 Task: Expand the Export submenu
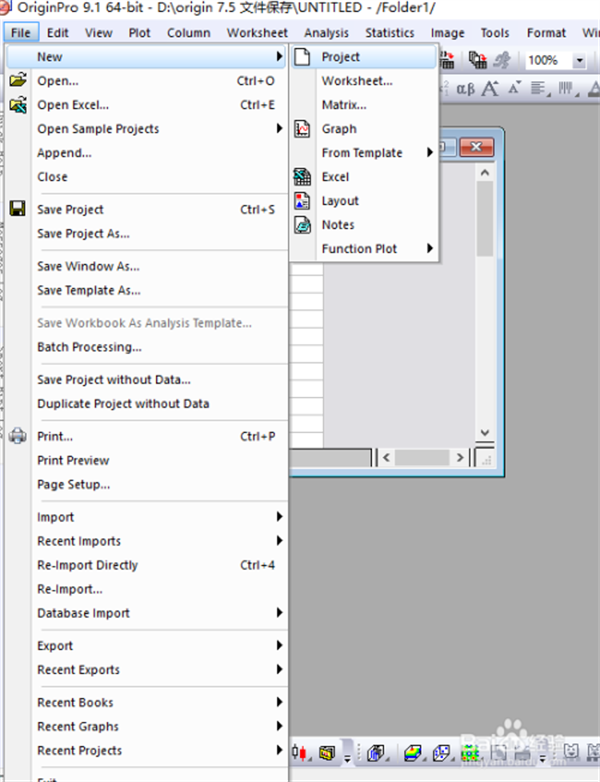click(147, 645)
